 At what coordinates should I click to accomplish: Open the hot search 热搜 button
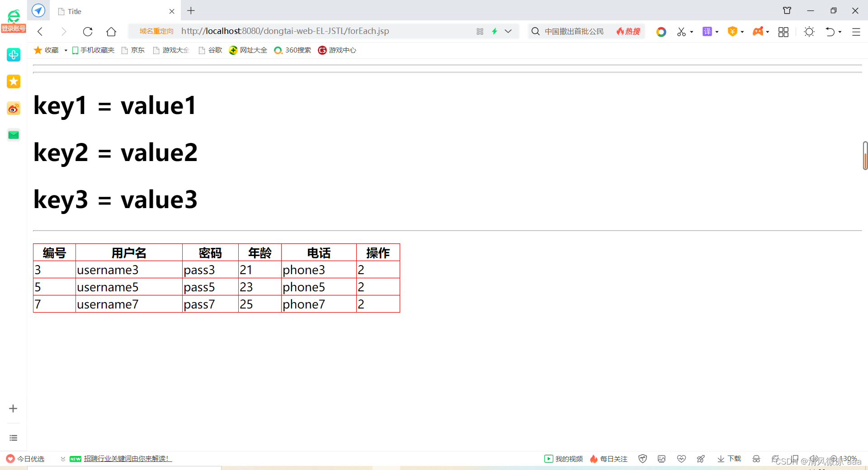click(628, 31)
